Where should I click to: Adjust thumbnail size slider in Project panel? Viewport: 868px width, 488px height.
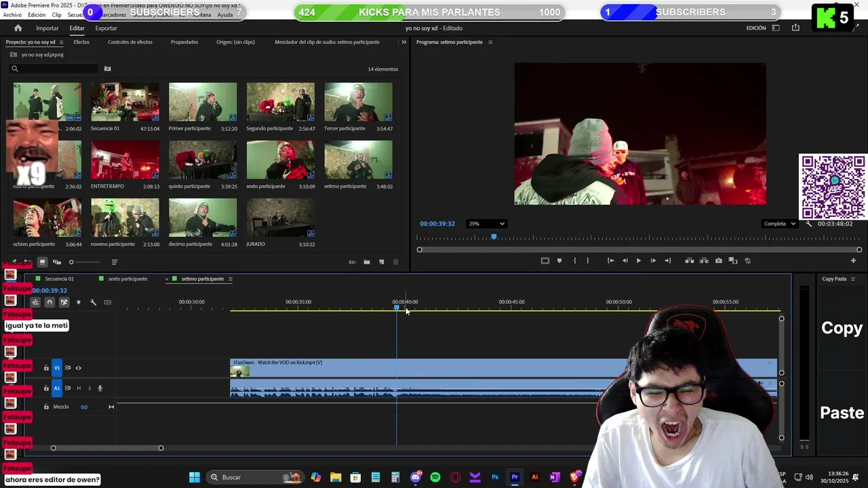pyautogui.click(x=84, y=262)
